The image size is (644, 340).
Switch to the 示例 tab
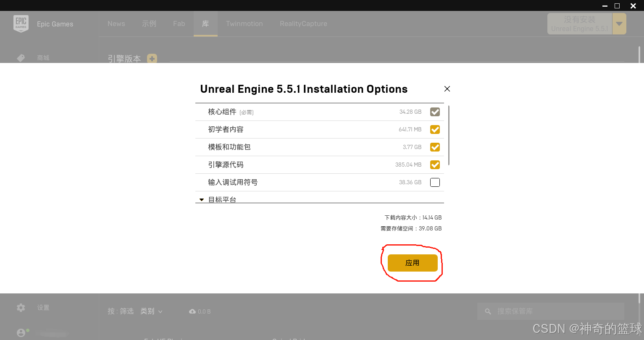(149, 24)
